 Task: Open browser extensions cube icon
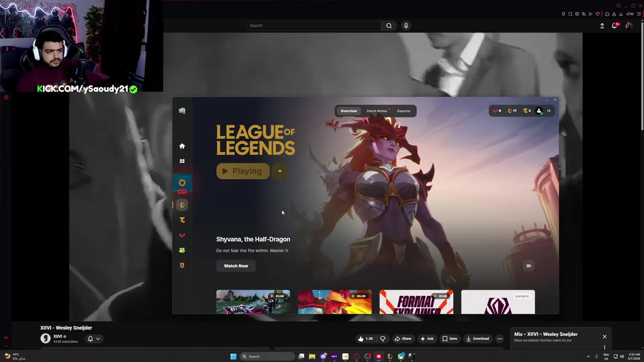[607, 14]
